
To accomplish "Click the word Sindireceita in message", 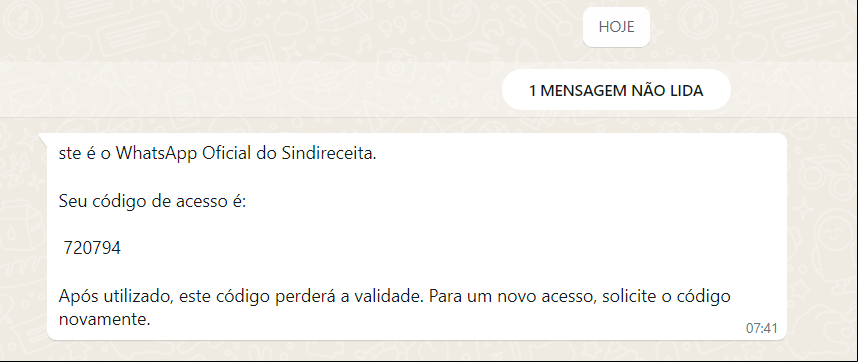I will click(329, 154).
